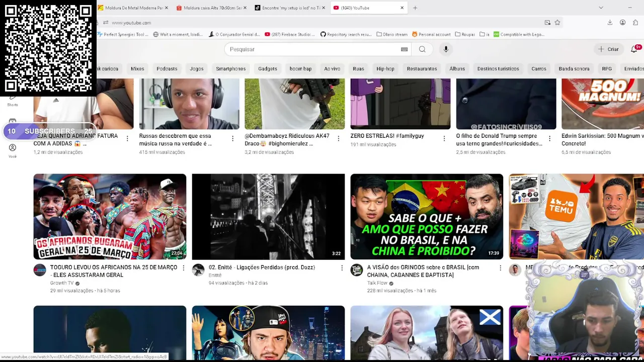Screen dimensions: 644x362
Task: Select the Carros filter chip
Action: [539, 69]
